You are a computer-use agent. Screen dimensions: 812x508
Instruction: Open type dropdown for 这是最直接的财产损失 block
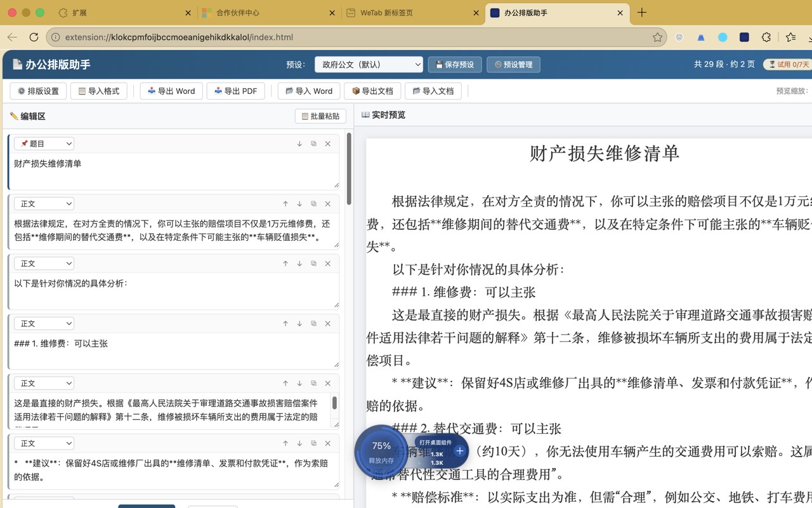[44, 384]
